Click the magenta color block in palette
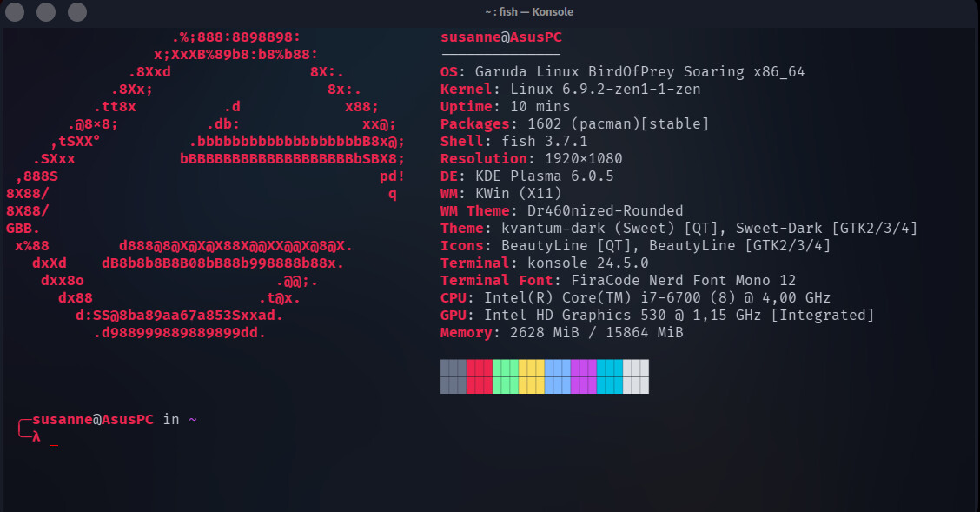This screenshot has height=512, width=980. [584, 376]
